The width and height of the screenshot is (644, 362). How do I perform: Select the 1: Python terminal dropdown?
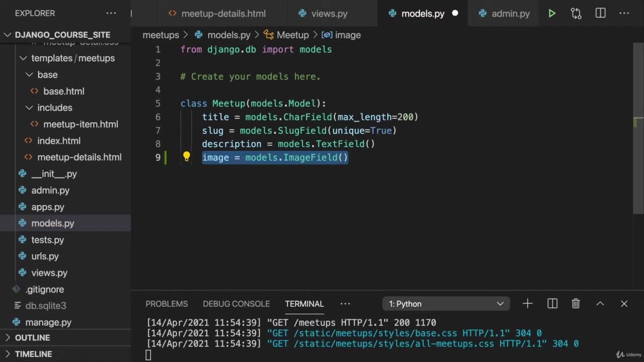click(446, 304)
